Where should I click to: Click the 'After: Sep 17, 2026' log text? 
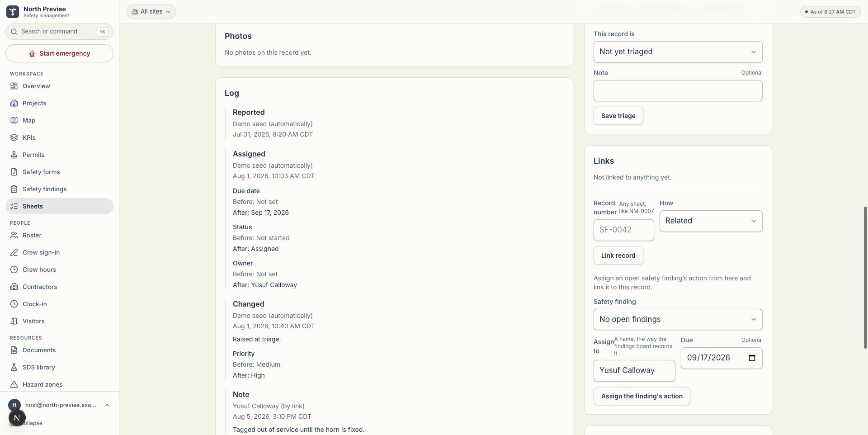point(261,213)
